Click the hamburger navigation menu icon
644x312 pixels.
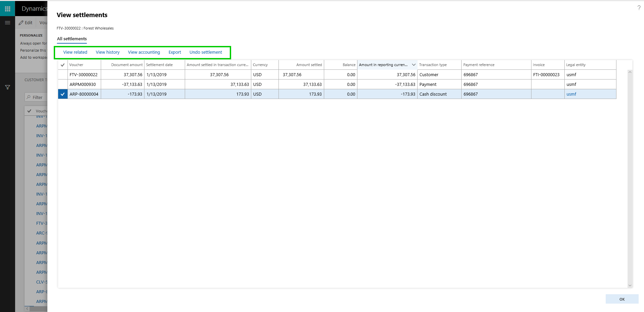(x=7, y=22)
